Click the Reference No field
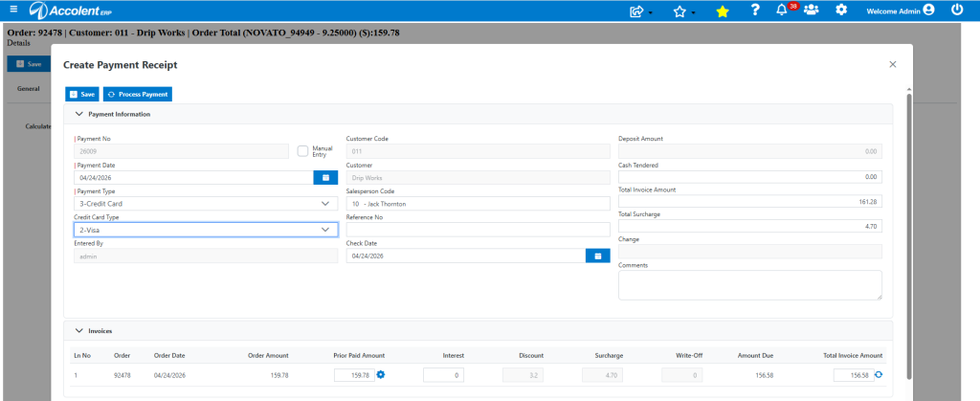980x401 pixels. pyautogui.click(x=479, y=230)
